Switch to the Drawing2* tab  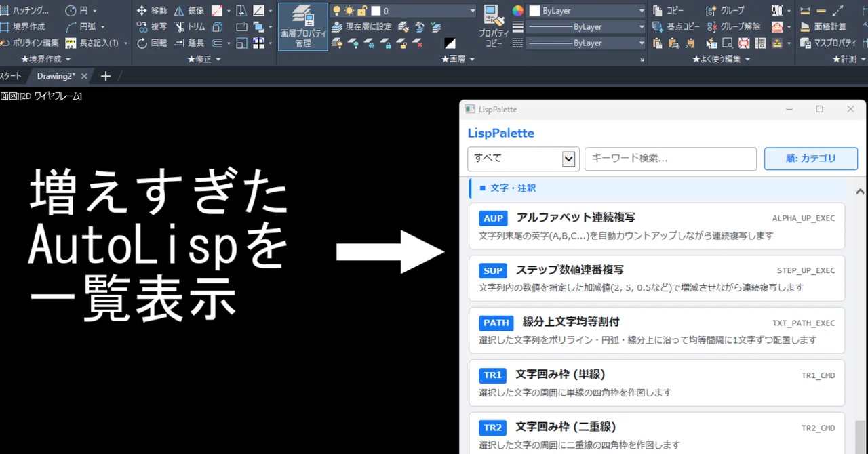tap(56, 76)
